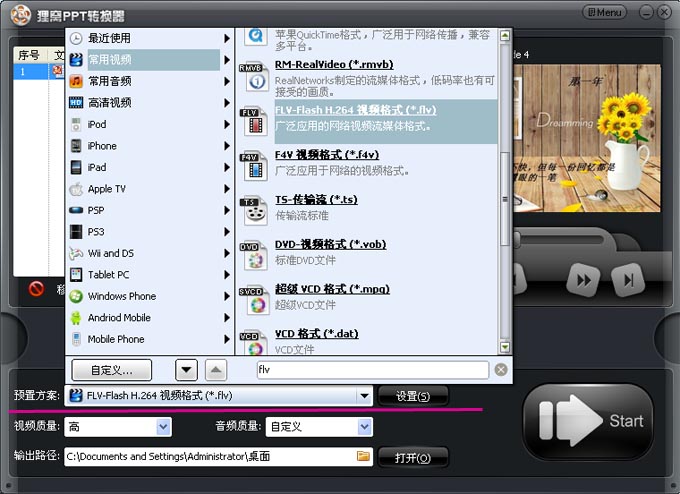The image size is (680, 494).
Task: Select row 1 in the file list
Action: [x=39, y=71]
